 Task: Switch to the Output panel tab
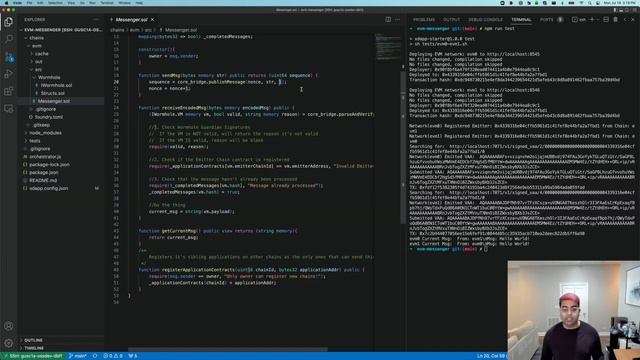pos(451,20)
